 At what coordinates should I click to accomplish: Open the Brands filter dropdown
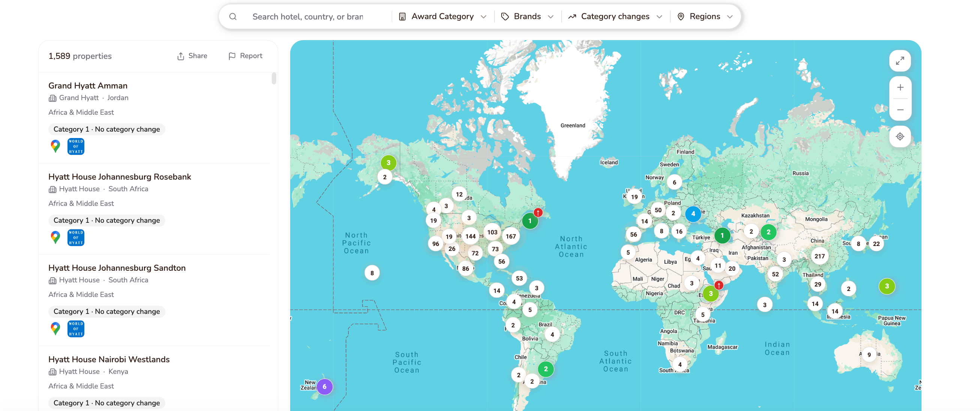(x=527, y=16)
